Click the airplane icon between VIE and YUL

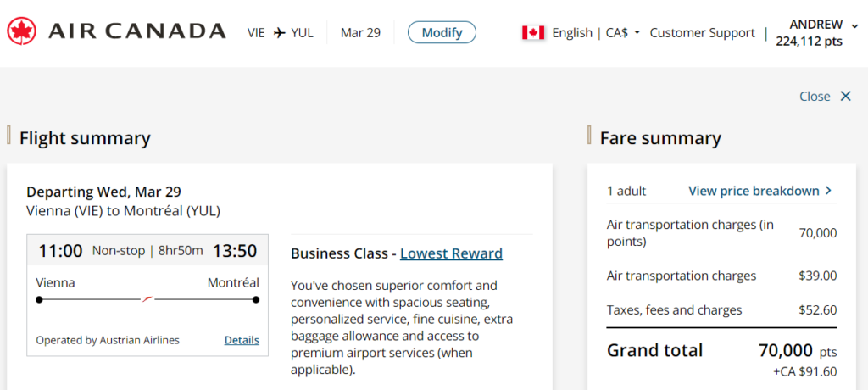(279, 33)
